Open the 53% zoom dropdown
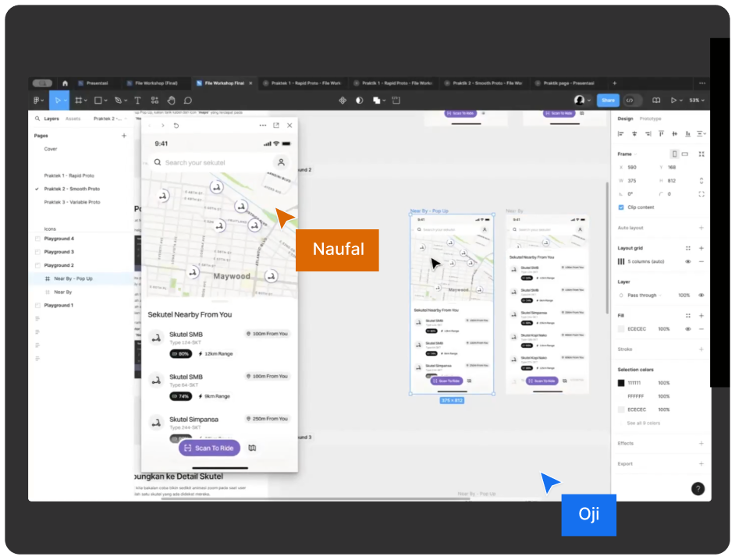Screen dimensions: 735x560 click(x=697, y=101)
